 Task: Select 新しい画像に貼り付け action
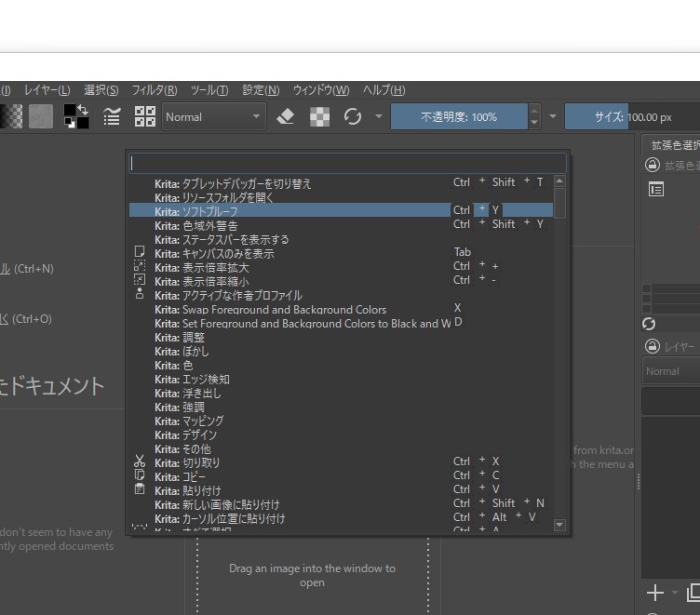[341, 504]
